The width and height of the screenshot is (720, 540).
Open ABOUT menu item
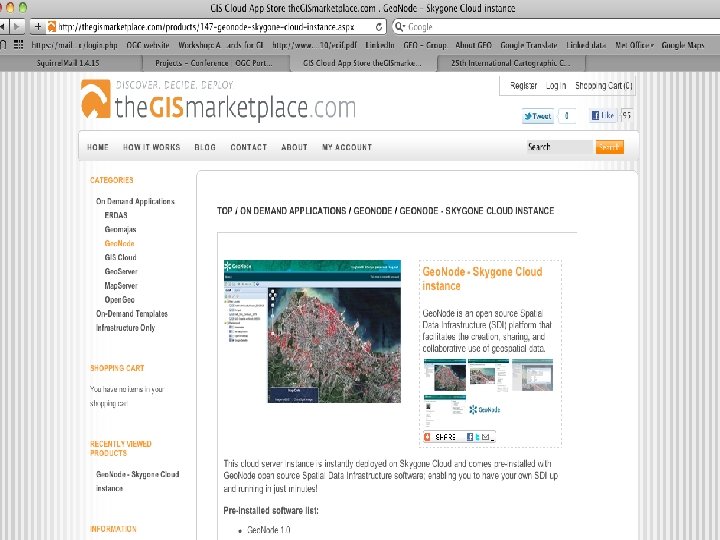(x=294, y=147)
